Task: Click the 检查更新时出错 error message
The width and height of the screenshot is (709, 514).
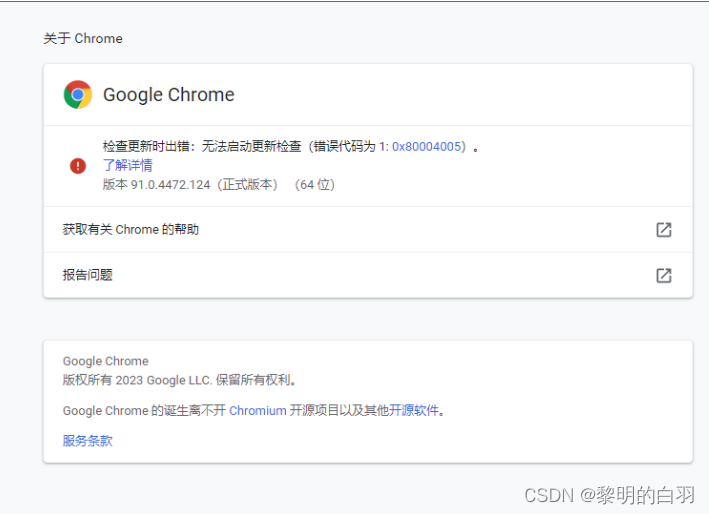Action: (x=290, y=146)
